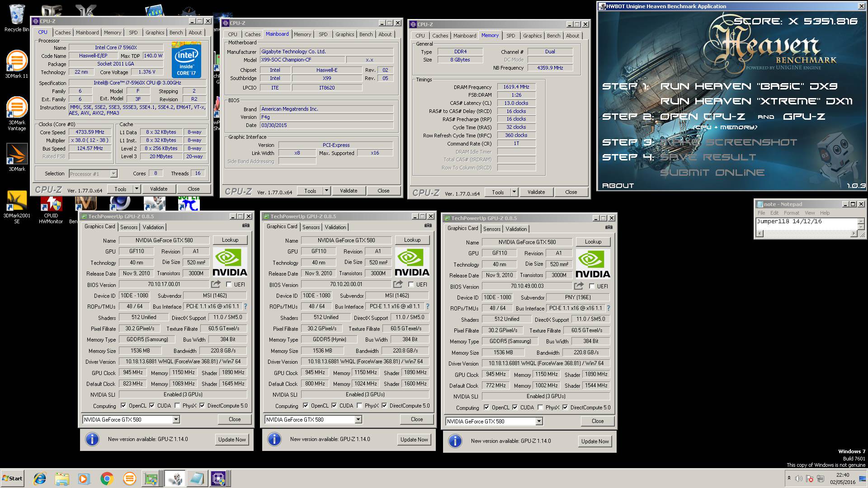The width and height of the screenshot is (868, 488).
Task: Click Notepad horizontal scrollbar right arrow
Action: (854, 234)
